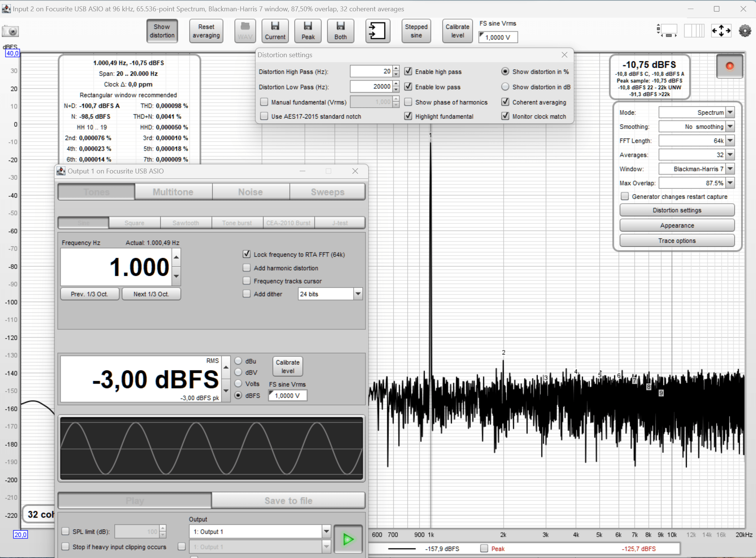Save Both traces with disk icon

coord(340,31)
